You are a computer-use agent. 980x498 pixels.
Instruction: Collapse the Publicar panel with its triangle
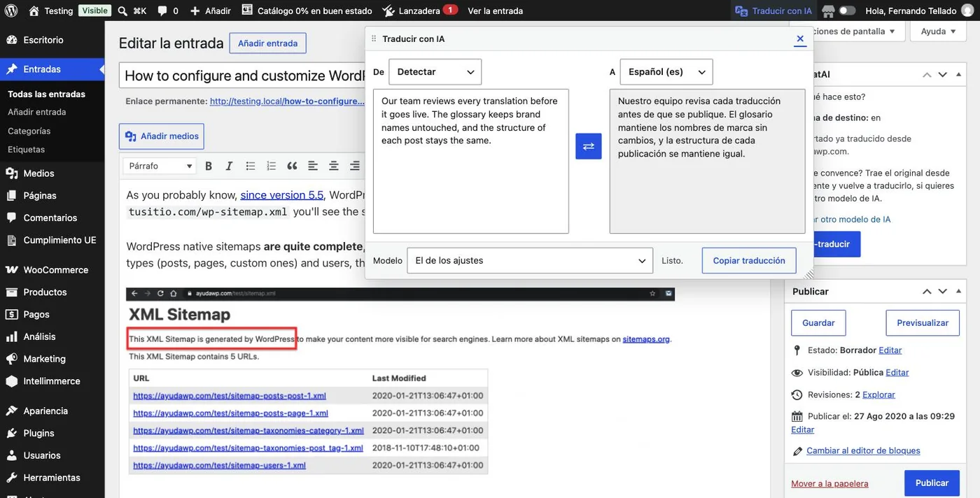(959, 292)
